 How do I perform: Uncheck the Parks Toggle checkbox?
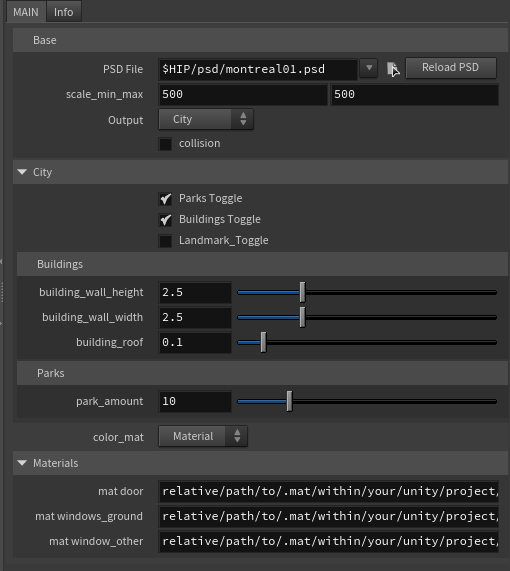point(165,199)
